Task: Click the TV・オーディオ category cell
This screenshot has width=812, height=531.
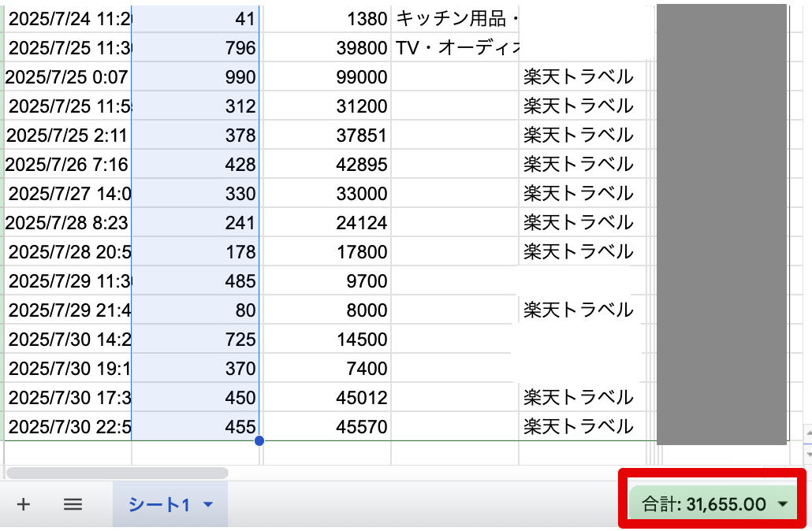Action: [x=454, y=47]
